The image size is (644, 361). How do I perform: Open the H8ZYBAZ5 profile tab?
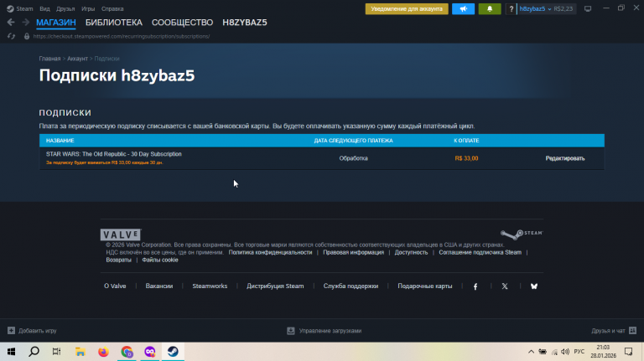tap(245, 23)
